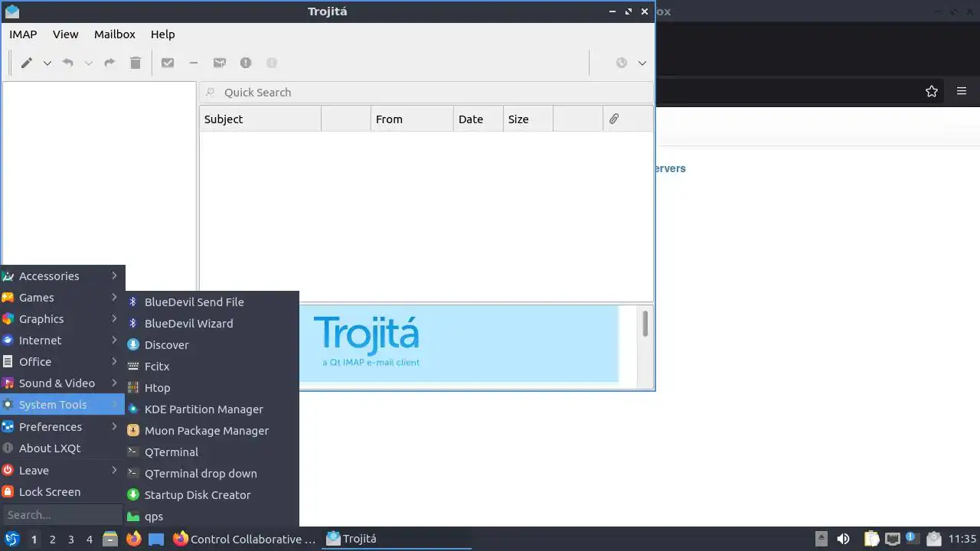Select the System Tools menu category
Image resolution: width=980 pixels, height=551 pixels.
point(62,404)
